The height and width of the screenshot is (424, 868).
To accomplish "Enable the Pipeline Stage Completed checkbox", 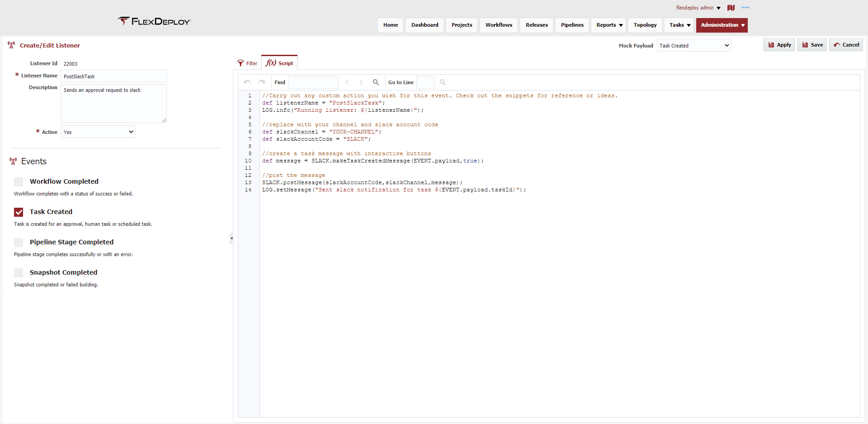I will (19, 242).
